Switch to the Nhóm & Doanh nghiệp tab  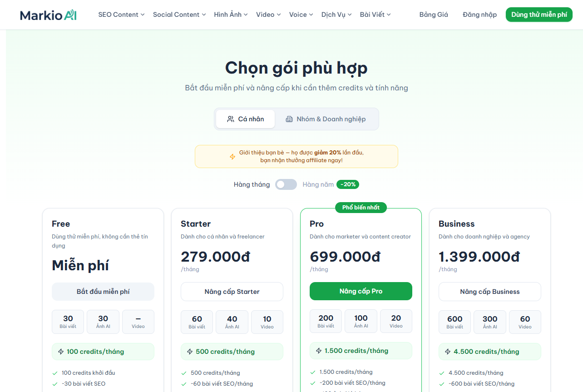point(326,119)
